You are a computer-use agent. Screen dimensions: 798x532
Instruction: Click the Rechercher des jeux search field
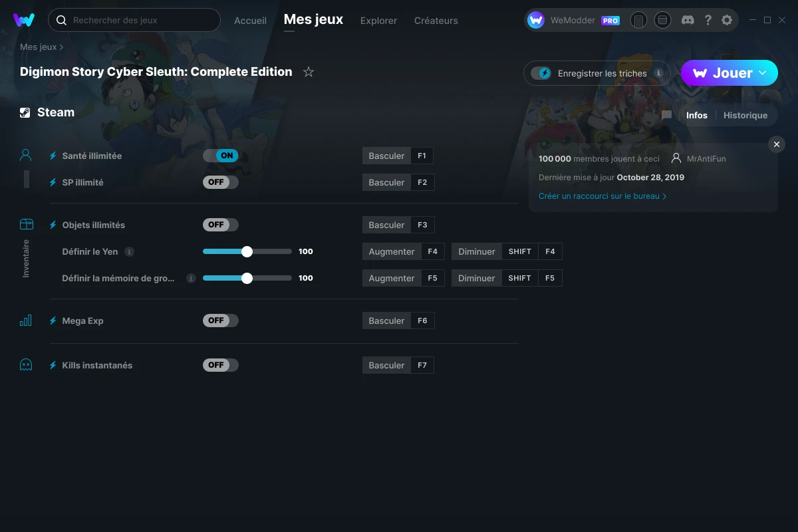[x=134, y=20]
